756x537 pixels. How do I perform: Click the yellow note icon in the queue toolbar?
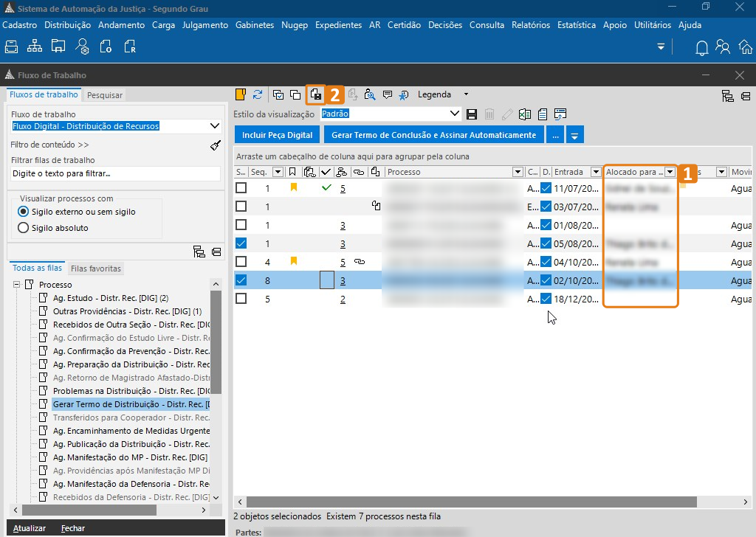(240, 94)
